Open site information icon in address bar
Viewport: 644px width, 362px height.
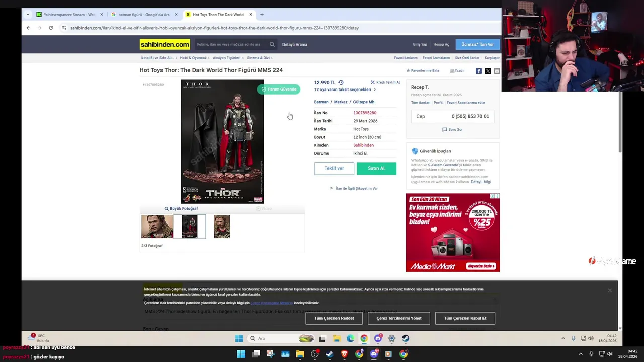[64, 28]
